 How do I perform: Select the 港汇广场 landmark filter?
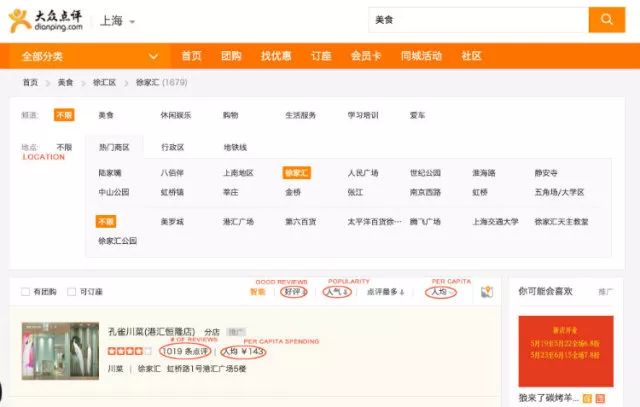point(238,222)
